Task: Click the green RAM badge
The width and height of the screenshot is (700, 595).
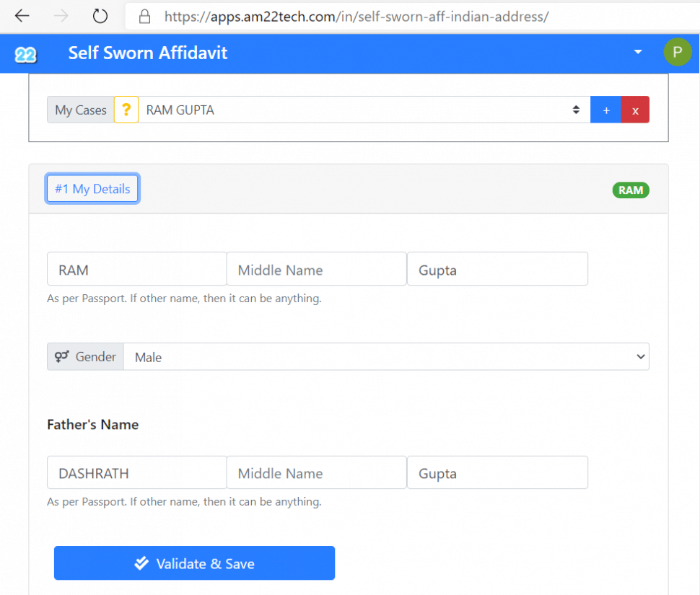Action: (631, 190)
